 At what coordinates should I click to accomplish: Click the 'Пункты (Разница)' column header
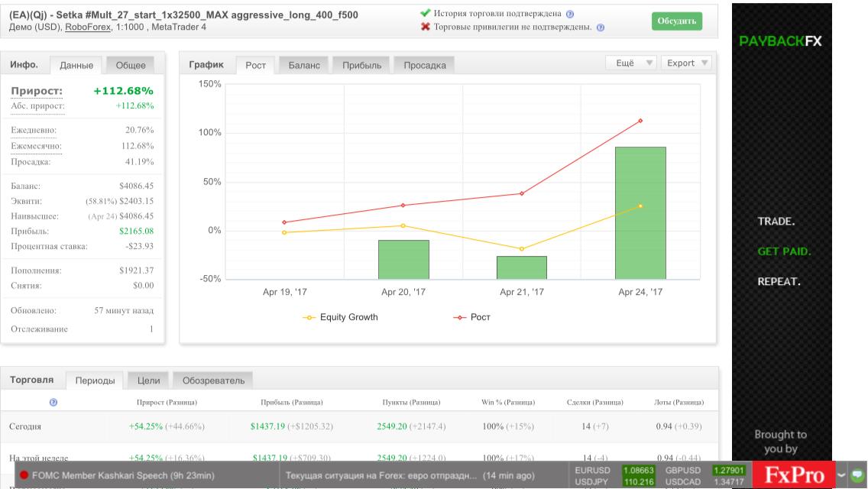(411, 402)
